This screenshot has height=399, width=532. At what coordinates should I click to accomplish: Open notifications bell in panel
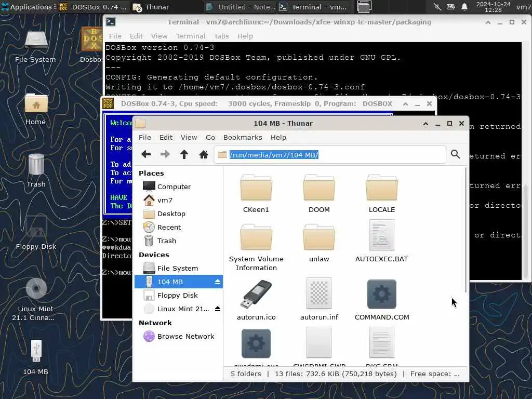[x=464, y=7]
